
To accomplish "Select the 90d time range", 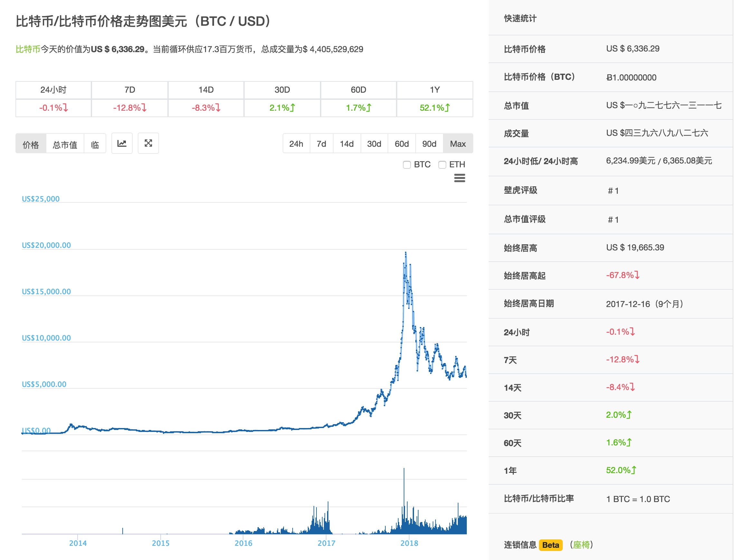I will point(429,144).
